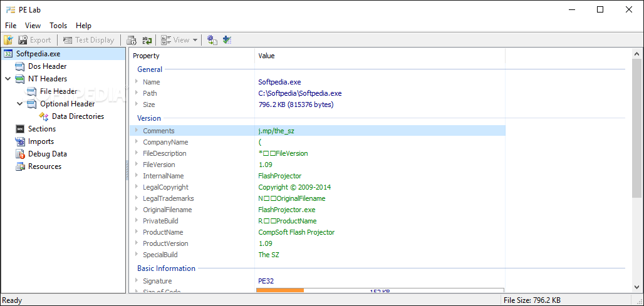
Task: Select CompSoft Flash Projector value
Action: tap(296, 232)
